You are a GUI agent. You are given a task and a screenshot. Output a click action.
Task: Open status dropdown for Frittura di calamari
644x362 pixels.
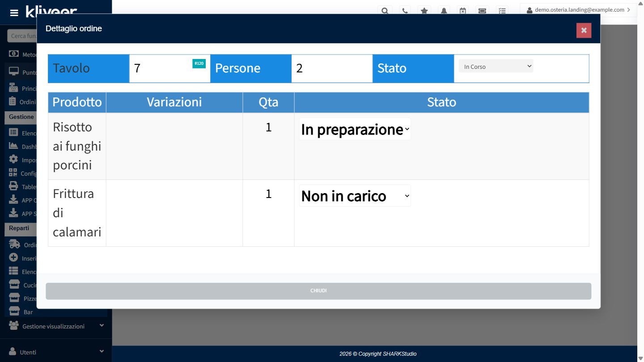pos(355,196)
